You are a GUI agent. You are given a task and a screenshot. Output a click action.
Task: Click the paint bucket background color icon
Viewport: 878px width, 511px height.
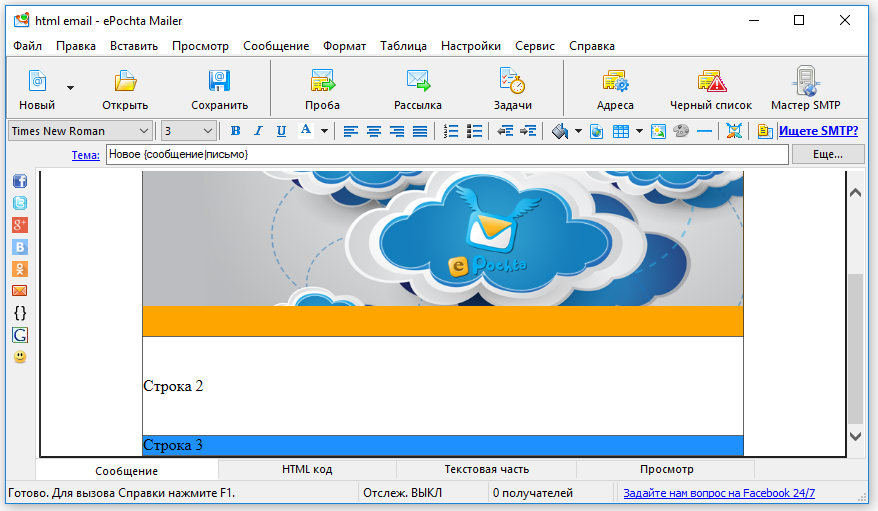click(x=559, y=132)
